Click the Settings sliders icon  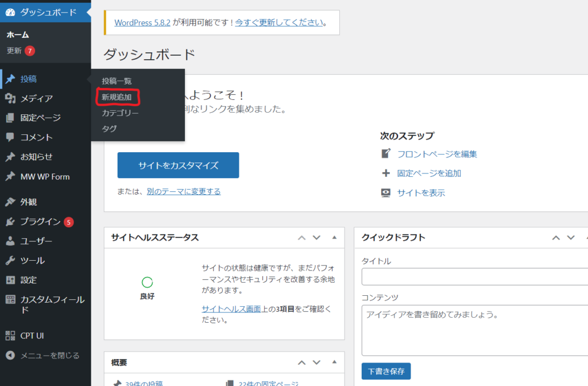coord(10,280)
